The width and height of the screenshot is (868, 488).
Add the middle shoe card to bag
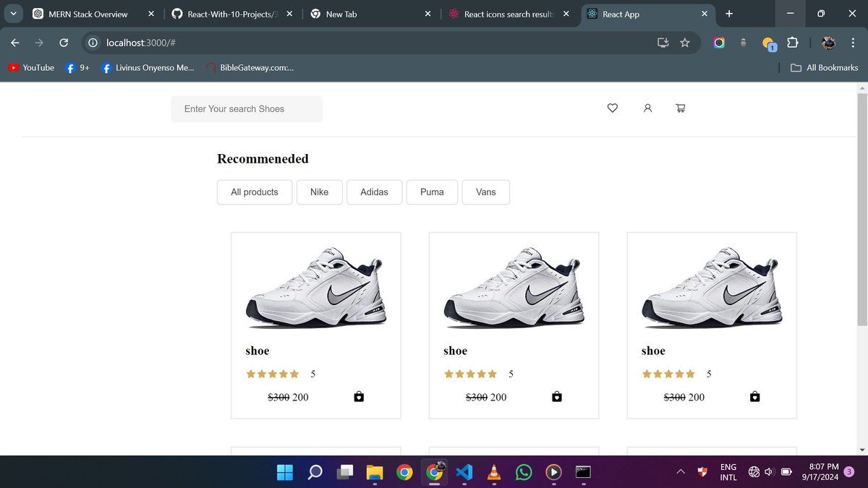point(556,396)
